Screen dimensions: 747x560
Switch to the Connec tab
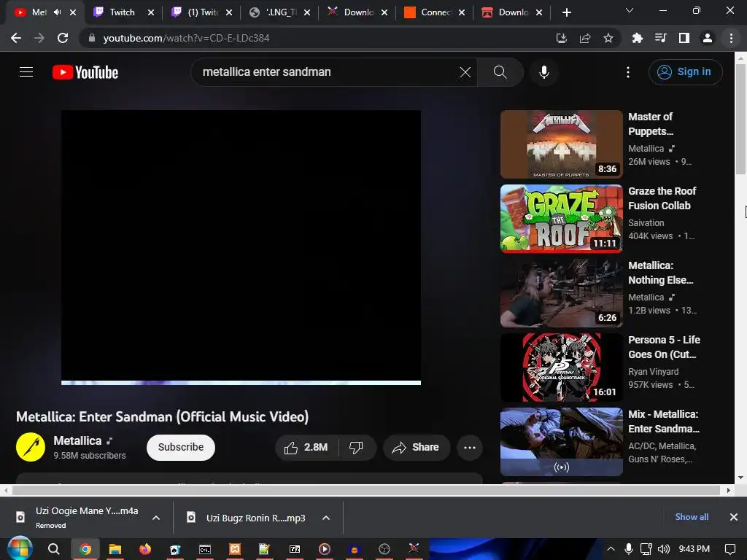click(436, 12)
